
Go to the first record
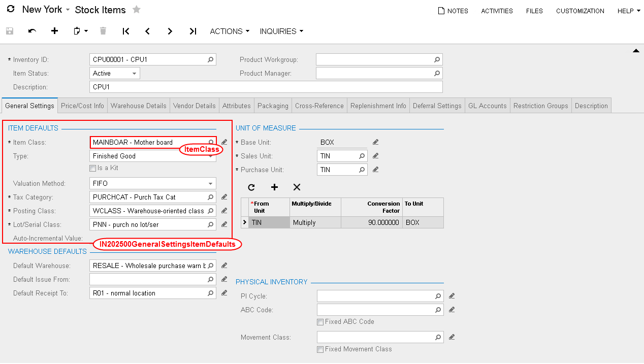coord(126,31)
